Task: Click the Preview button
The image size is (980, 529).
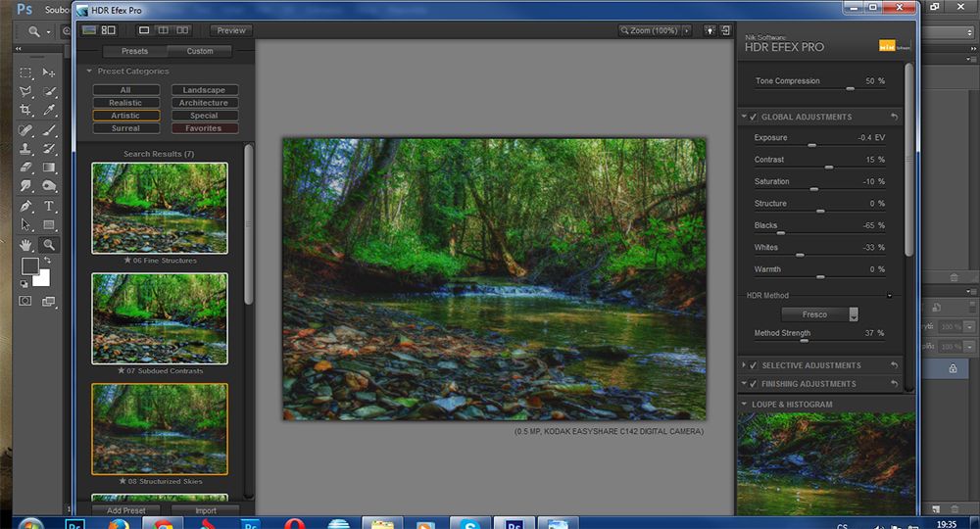Action: click(231, 30)
